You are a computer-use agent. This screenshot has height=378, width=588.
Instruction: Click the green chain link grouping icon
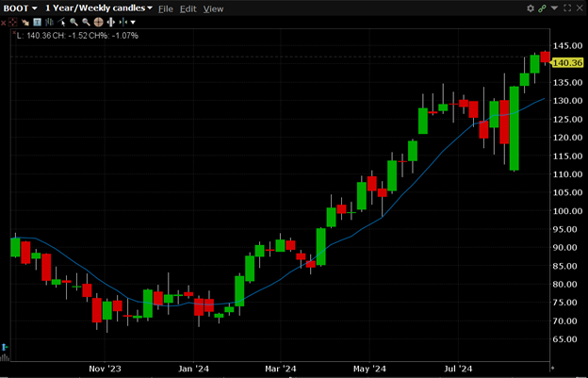tap(542, 8)
